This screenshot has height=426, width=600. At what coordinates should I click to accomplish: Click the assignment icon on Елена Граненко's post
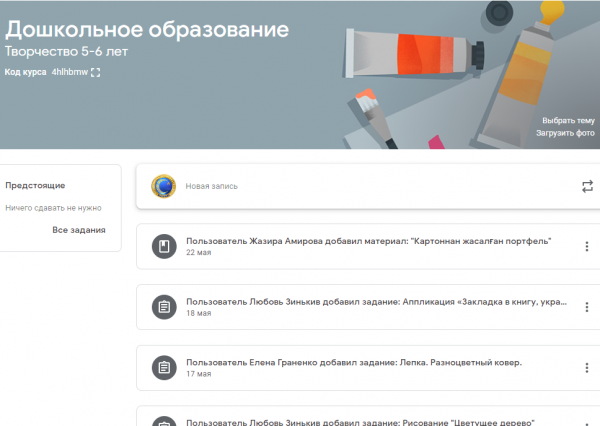pos(163,367)
